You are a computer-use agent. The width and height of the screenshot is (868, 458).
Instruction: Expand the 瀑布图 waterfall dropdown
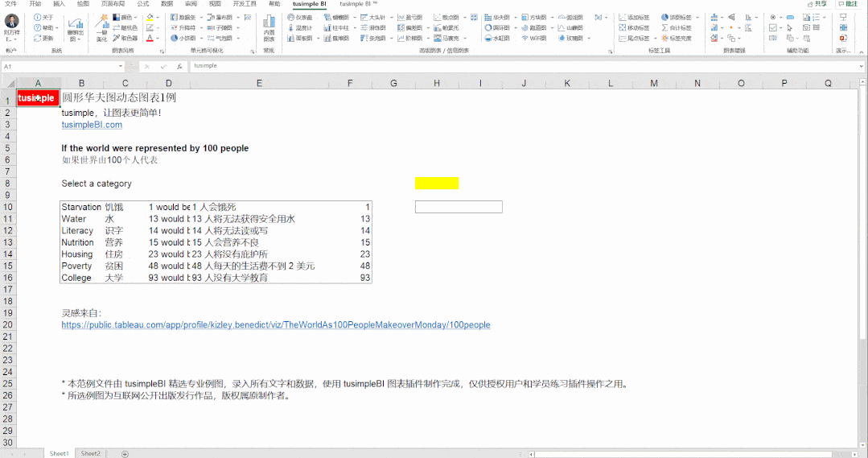point(238,17)
